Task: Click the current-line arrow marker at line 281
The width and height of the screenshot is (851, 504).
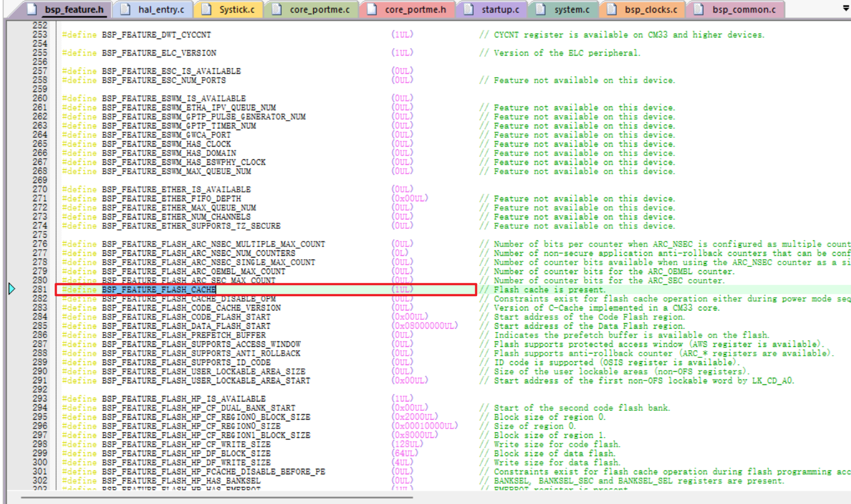Action: [x=12, y=289]
